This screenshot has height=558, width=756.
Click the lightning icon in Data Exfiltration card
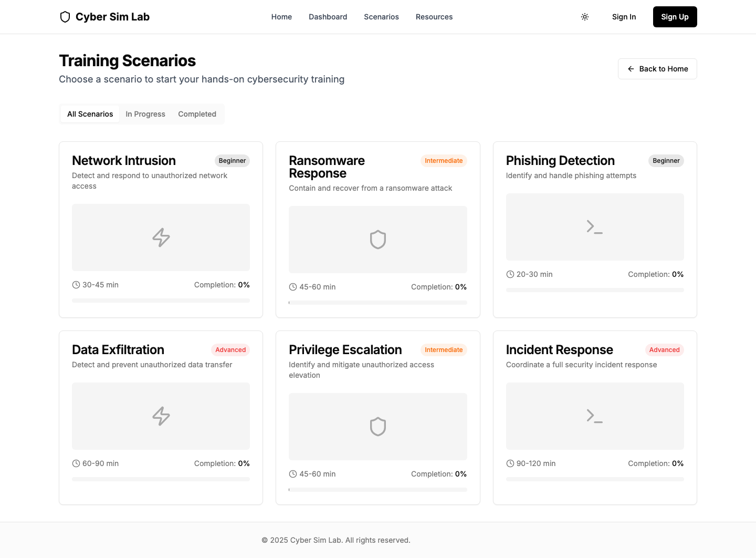pos(161,416)
